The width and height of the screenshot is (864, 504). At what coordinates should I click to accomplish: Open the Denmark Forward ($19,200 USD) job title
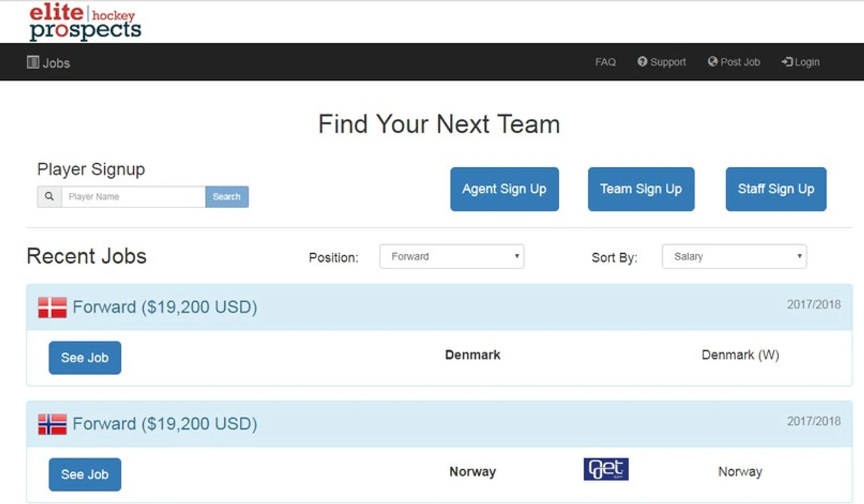click(165, 307)
